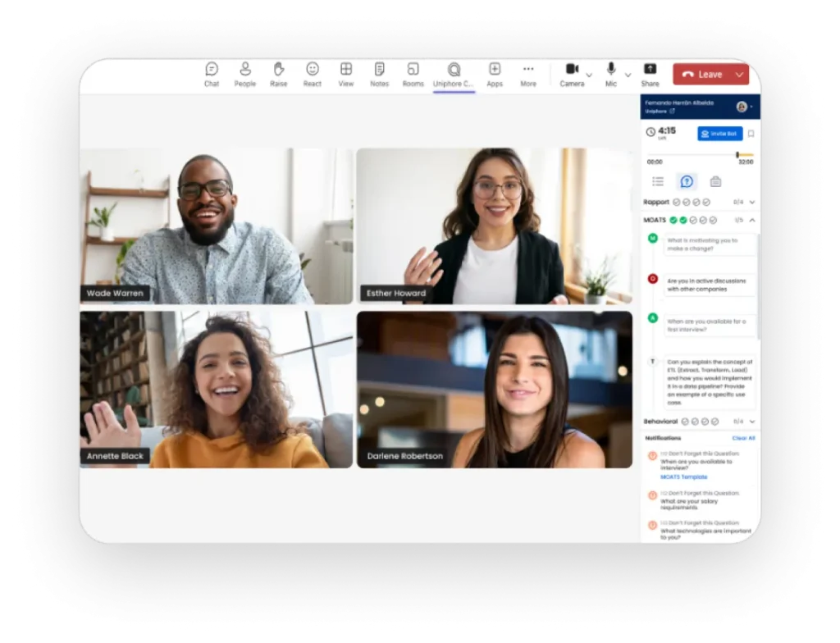Open the Chat panel
The image size is (840, 643).
pyautogui.click(x=212, y=74)
